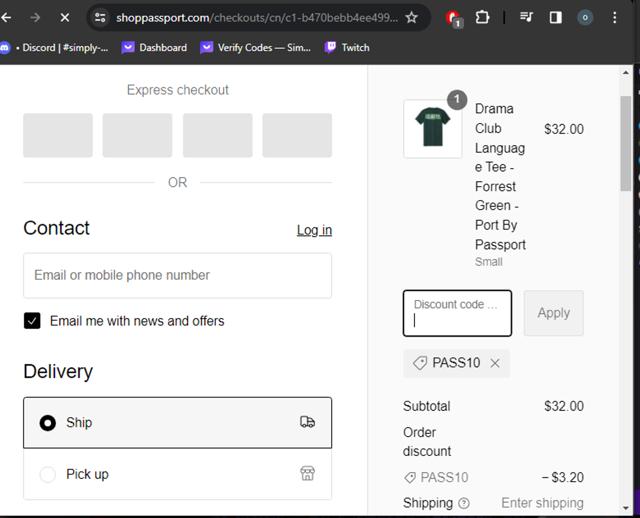Click the PASS10 tag icon in chip
This screenshot has height=518, width=640.
coord(420,363)
